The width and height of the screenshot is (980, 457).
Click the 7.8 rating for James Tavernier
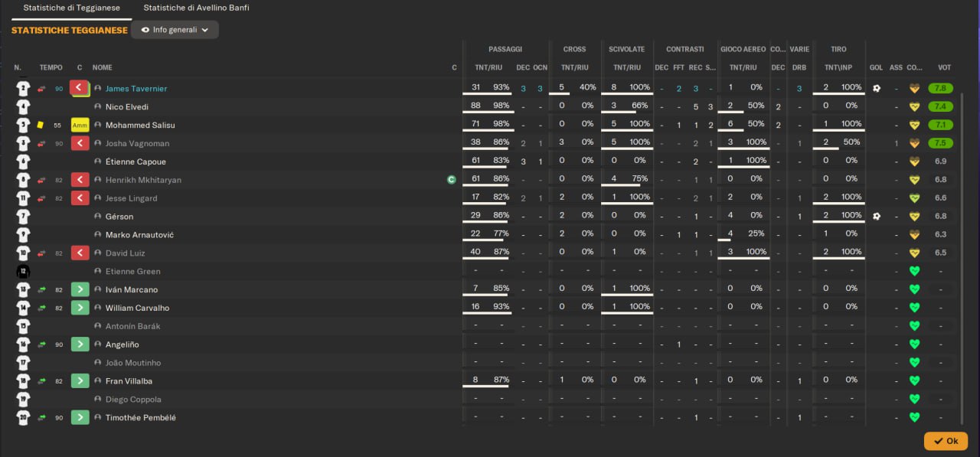pos(941,88)
